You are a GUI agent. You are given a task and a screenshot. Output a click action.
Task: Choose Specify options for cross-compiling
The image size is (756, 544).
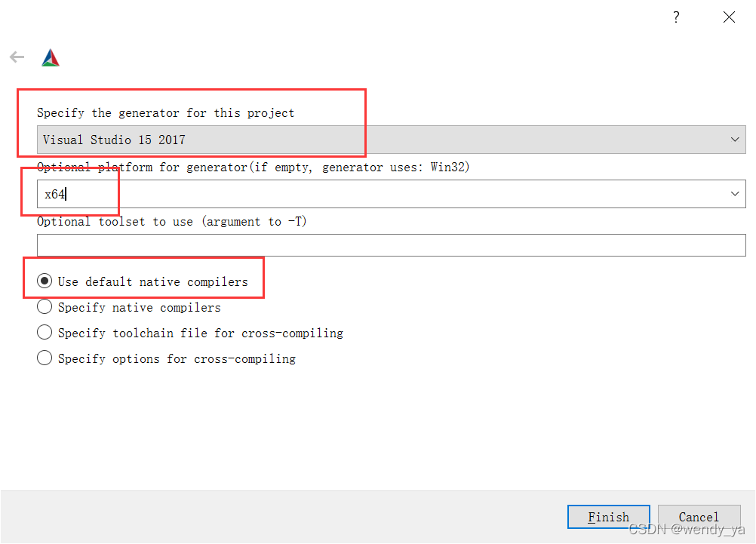(x=45, y=358)
